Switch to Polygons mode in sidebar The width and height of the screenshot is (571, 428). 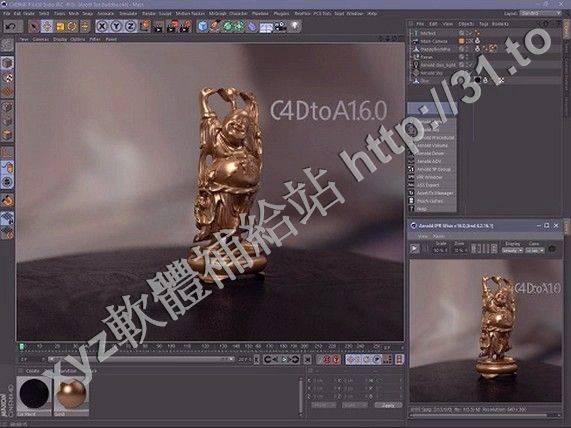7,135
